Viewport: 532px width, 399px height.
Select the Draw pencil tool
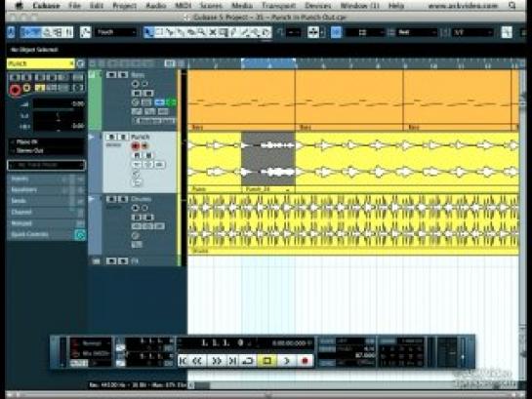(233, 32)
